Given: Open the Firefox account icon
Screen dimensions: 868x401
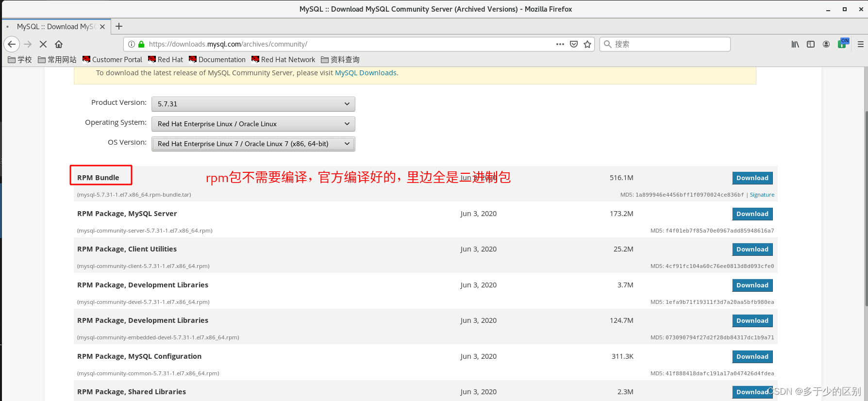Looking at the screenshot, I should point(826,44).
